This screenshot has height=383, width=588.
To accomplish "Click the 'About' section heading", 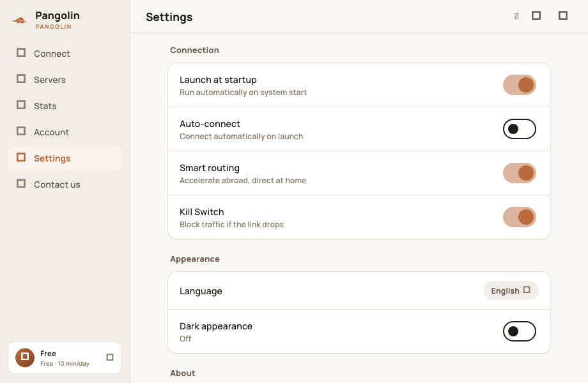I will 183,373.
